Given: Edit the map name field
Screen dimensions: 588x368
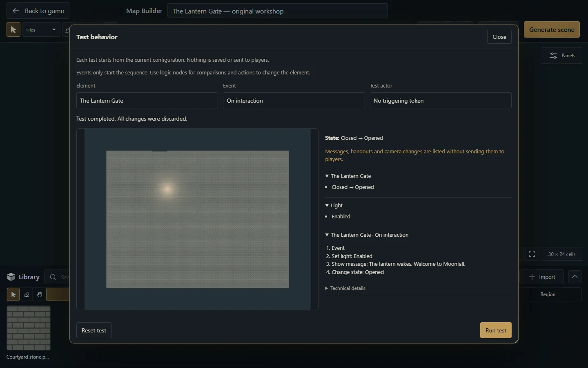Looking at the screenshot, I should click(278, 11).
